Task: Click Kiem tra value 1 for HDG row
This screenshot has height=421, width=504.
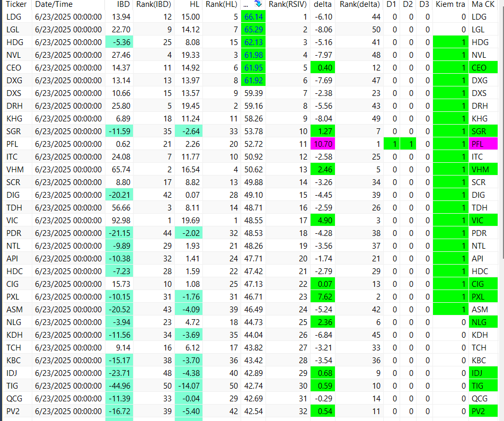Action: coord(450,42)
